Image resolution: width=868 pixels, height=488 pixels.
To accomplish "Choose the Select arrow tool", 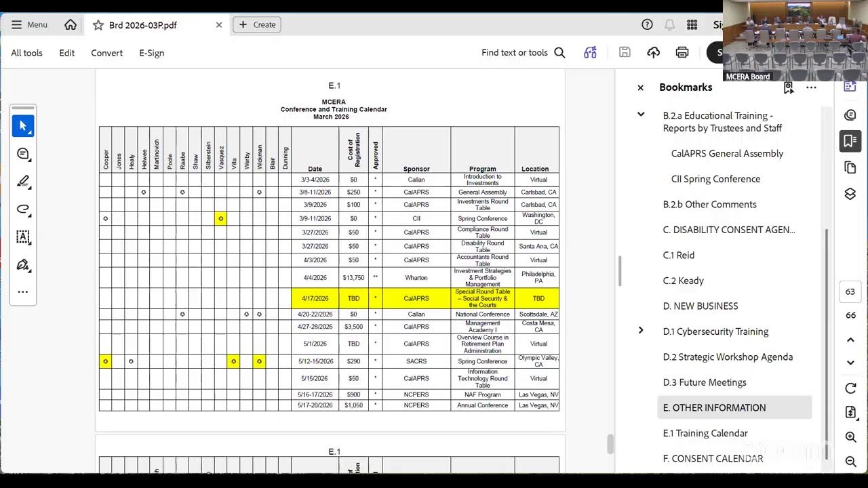I will [23, 126].
